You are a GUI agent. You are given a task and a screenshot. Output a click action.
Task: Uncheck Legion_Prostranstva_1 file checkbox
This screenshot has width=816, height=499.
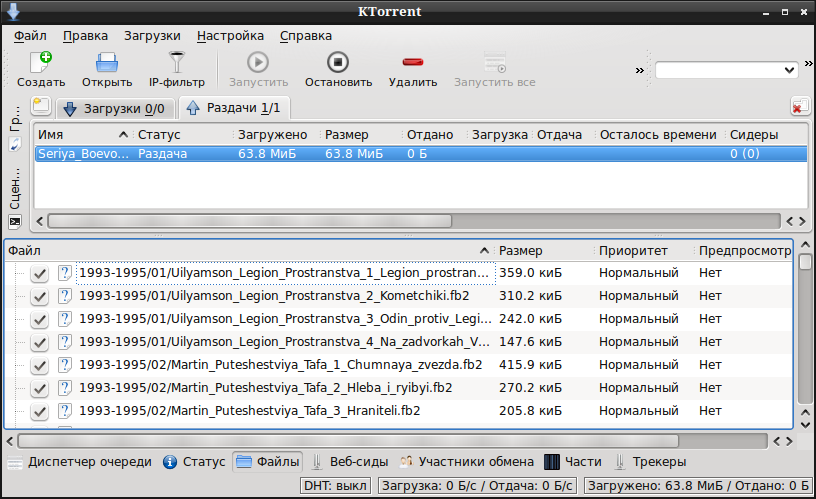click(x=40, y=273)
